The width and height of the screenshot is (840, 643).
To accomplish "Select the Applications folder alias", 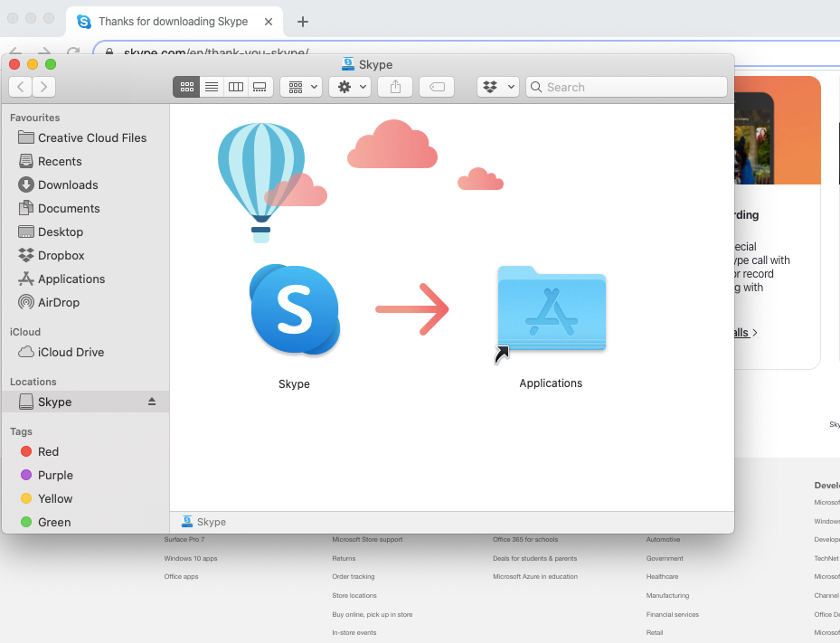I will 552,309.
